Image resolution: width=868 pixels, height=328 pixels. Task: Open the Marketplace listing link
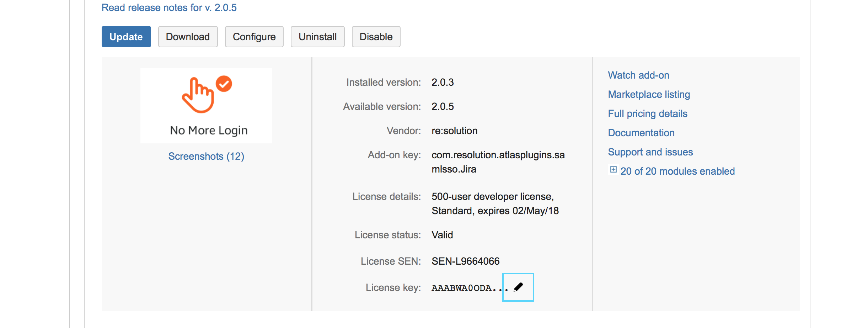click(x=649, y=94)
